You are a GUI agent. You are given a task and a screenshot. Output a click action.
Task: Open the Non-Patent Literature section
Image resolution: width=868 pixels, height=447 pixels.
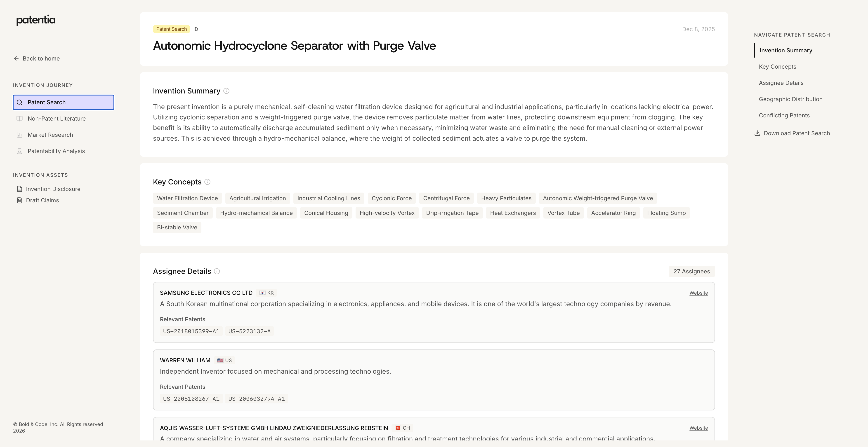click(57, 119)
